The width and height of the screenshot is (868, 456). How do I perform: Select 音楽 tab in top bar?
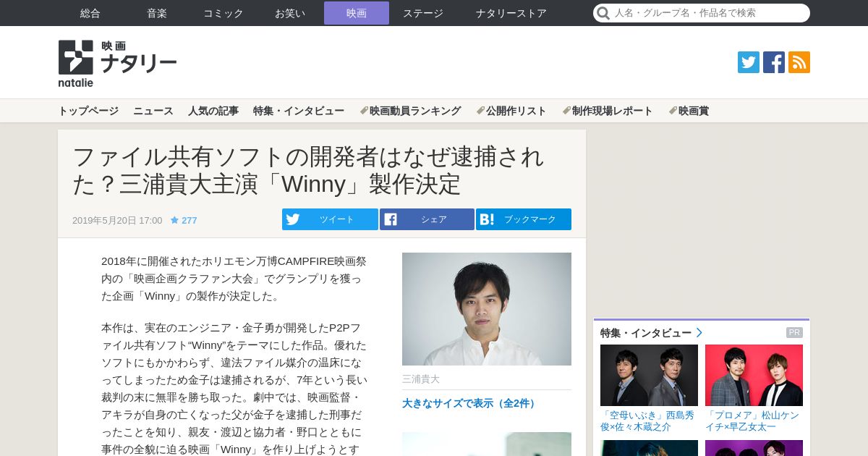point(157,13)
